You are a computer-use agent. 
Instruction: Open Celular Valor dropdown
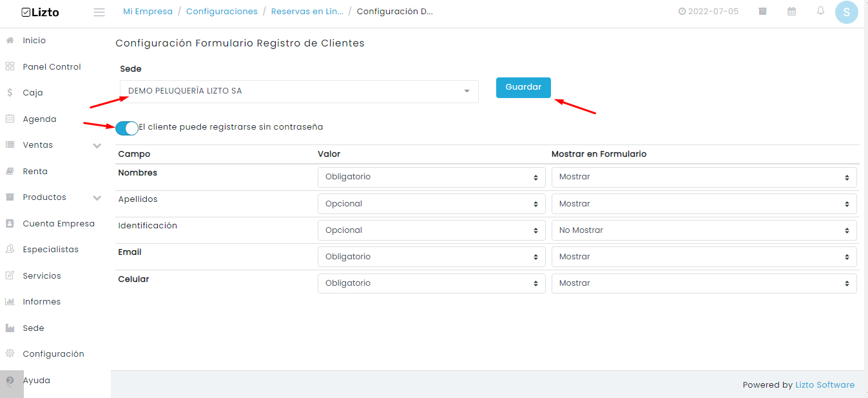(432, 283)
